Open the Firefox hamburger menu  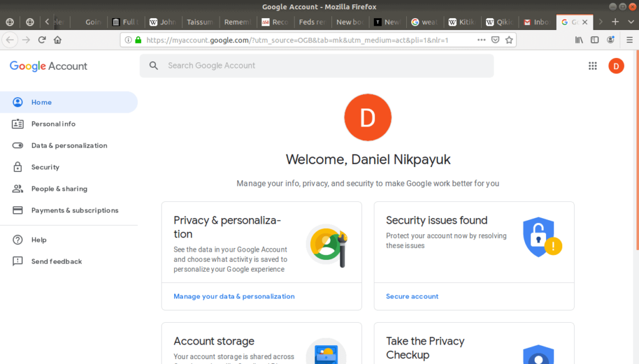629,40
